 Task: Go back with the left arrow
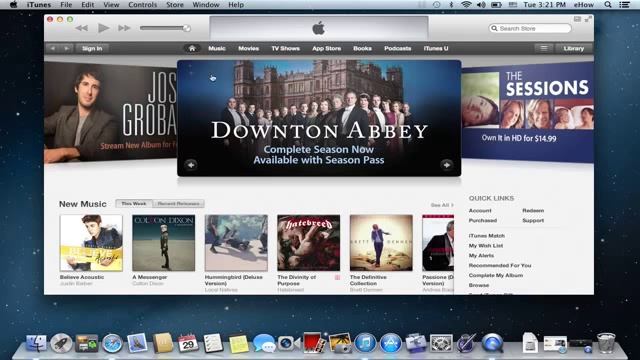point(53,48)
